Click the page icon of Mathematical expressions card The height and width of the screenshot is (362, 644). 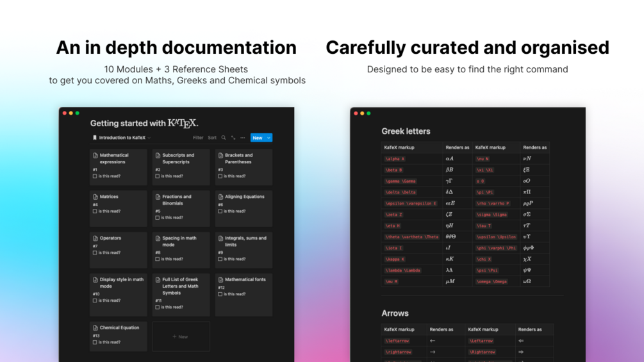coord(95,156)
